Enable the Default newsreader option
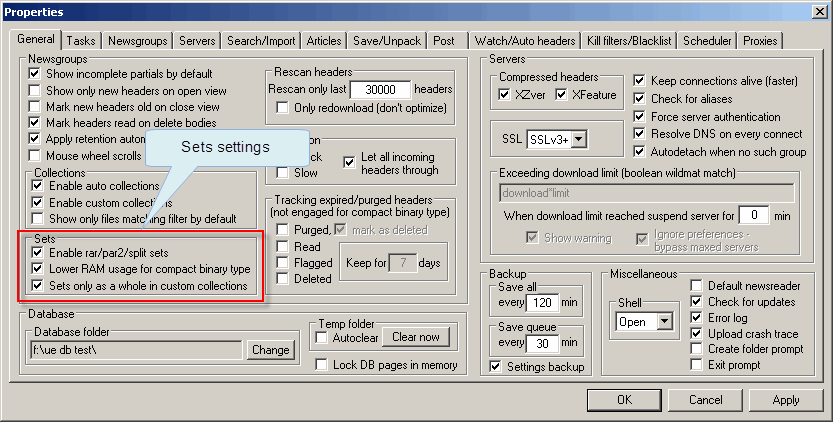Screen dimensions: 833x422 (x=697, y=285)
